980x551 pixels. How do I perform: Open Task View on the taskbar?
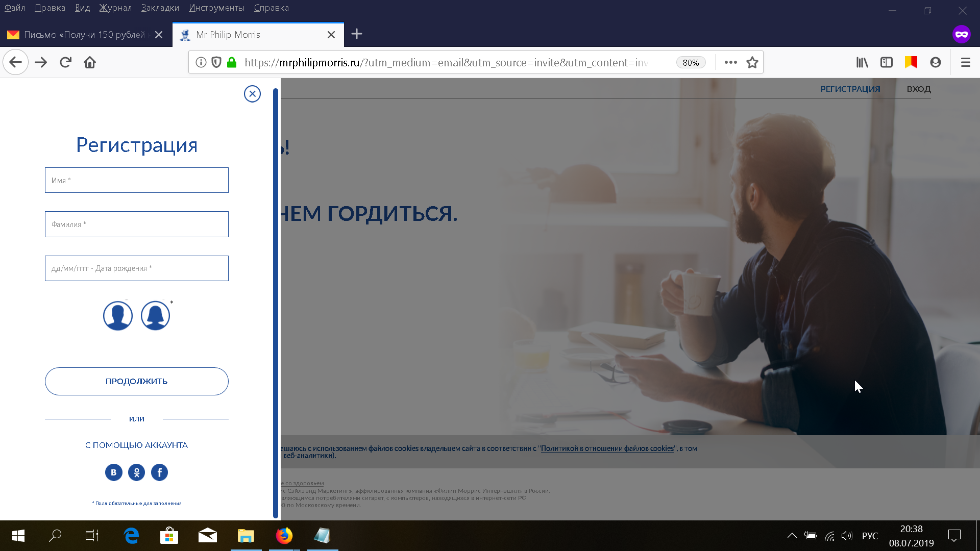pos(92,536)
